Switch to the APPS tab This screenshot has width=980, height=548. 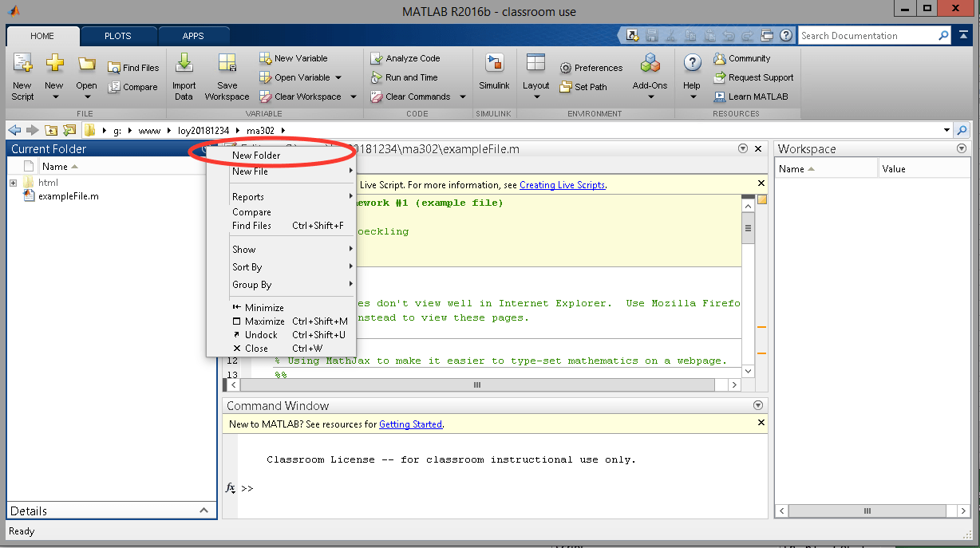pyautogui.click(x=193, y=36)
